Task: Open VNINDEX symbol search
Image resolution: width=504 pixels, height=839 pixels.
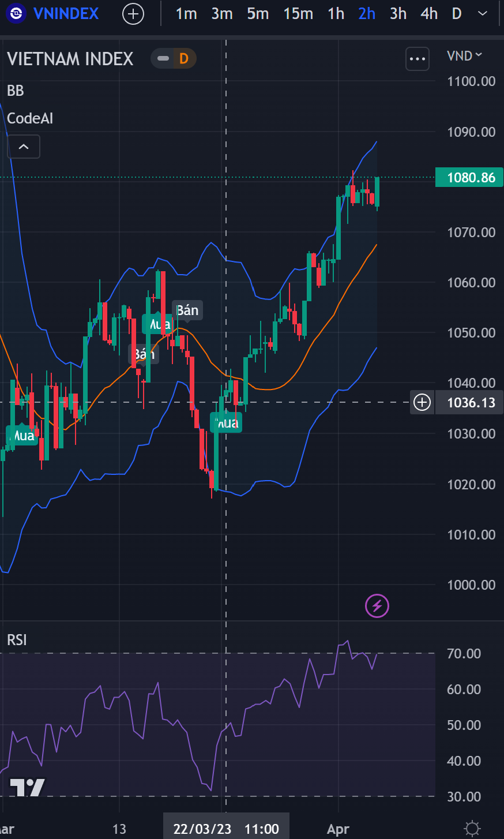Action: pyautogui.click(x=66, y=13)
